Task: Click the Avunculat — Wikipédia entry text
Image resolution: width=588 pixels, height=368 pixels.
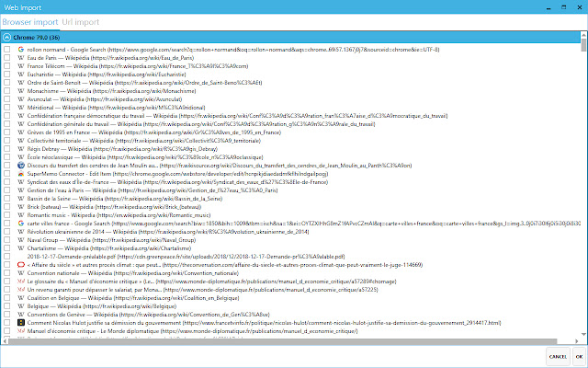Action: tap(105, 99)
